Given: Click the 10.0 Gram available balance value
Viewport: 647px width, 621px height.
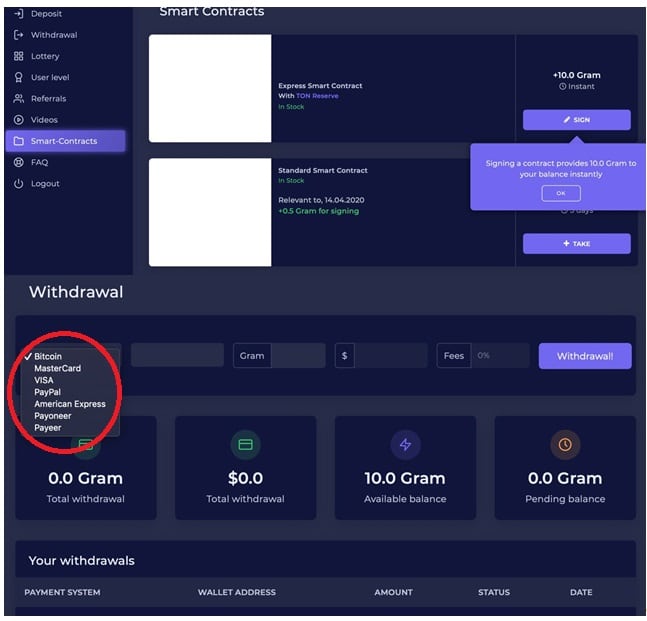Looking at the screenshot, I should coord(405,479).
